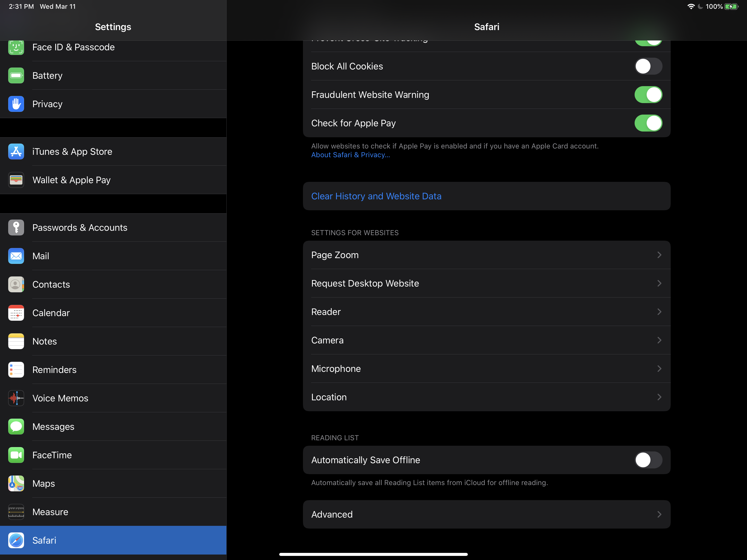Open Measure settings in sidebar

point(113,512)
